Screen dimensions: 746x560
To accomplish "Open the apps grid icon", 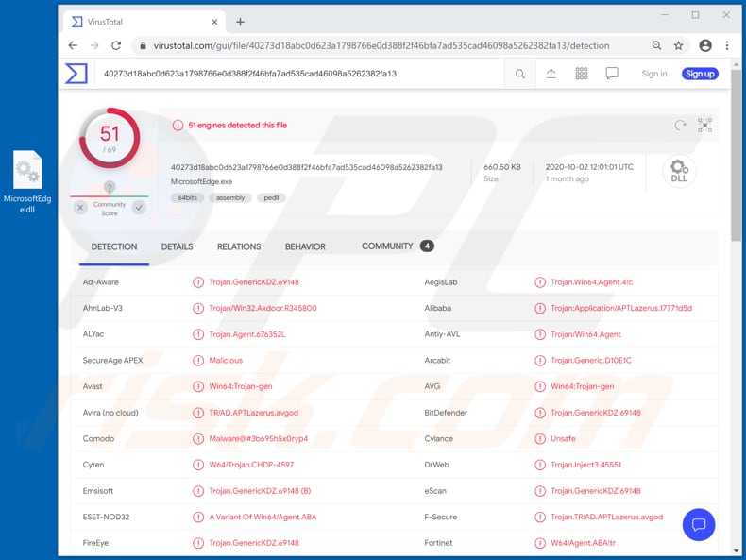I will [x=582, y=74].
